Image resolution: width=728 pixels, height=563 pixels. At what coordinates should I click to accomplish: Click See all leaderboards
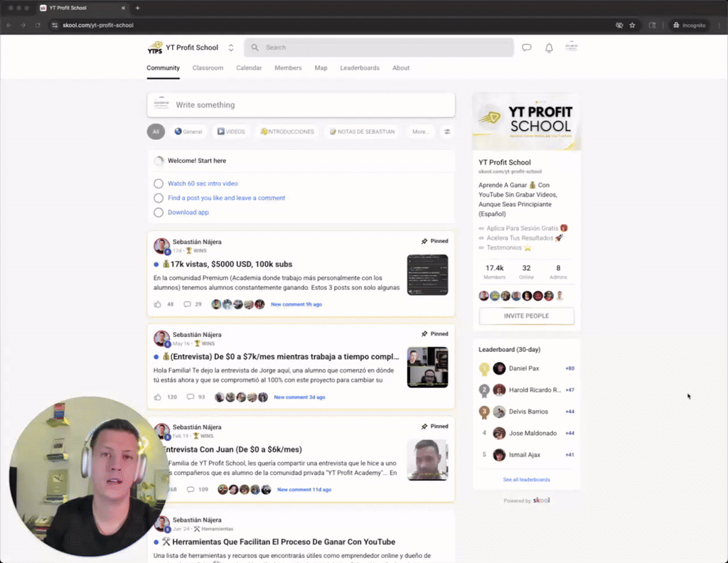click(527, 480)
